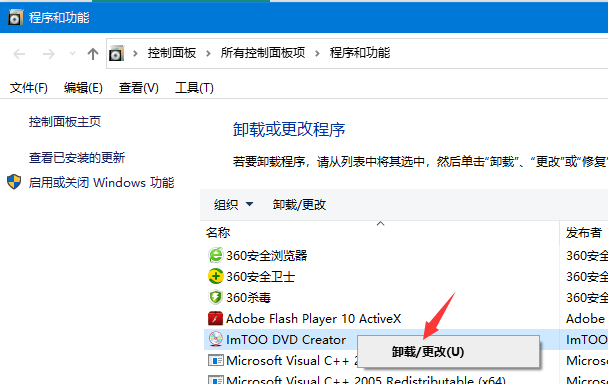608x384 pixels.
Task: Open 启用或关闭 Windows 功能 link
Action: coord(102,182)
